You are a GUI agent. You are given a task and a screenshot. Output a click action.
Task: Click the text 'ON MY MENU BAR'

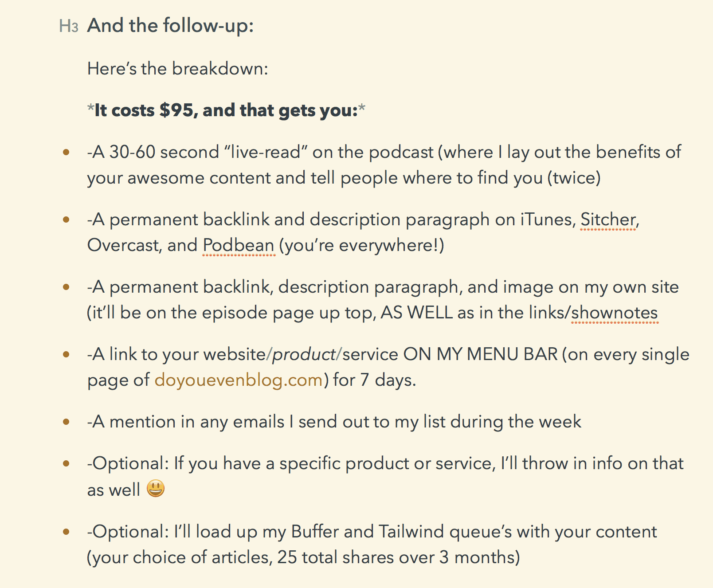point(480,354)
